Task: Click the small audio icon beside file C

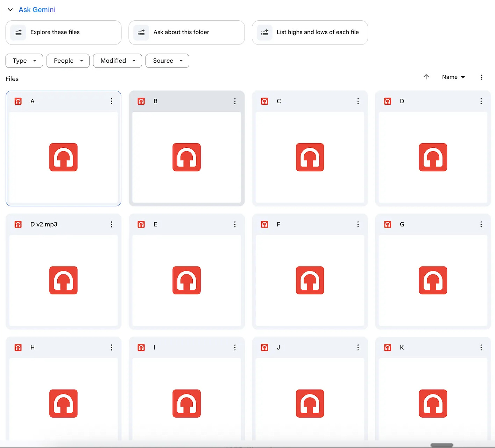Action: [264, 101]
